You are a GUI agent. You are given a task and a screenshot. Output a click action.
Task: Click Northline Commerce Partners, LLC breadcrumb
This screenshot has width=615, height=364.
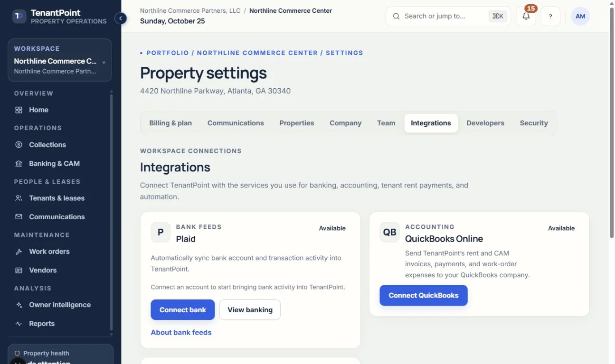[190, 10]
